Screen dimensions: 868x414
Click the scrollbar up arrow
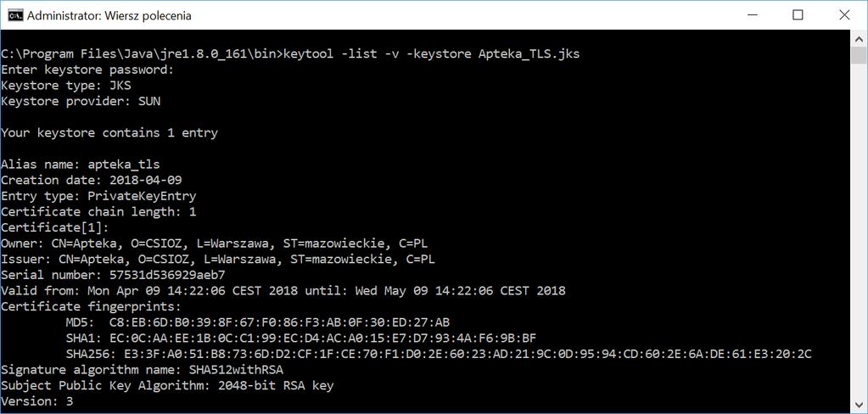(860, 39)
